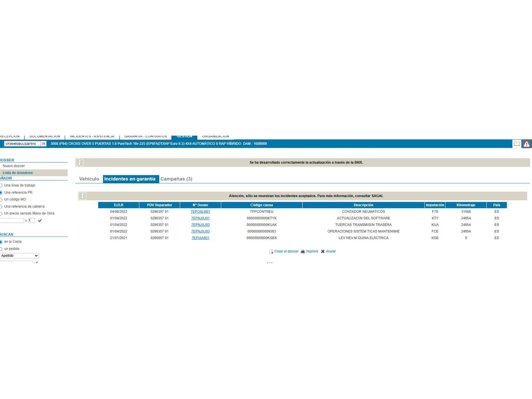The height and width of the screenshot is (399, 532).
Task: Select Un código MO radio option
Action: [x=1, y=199]
